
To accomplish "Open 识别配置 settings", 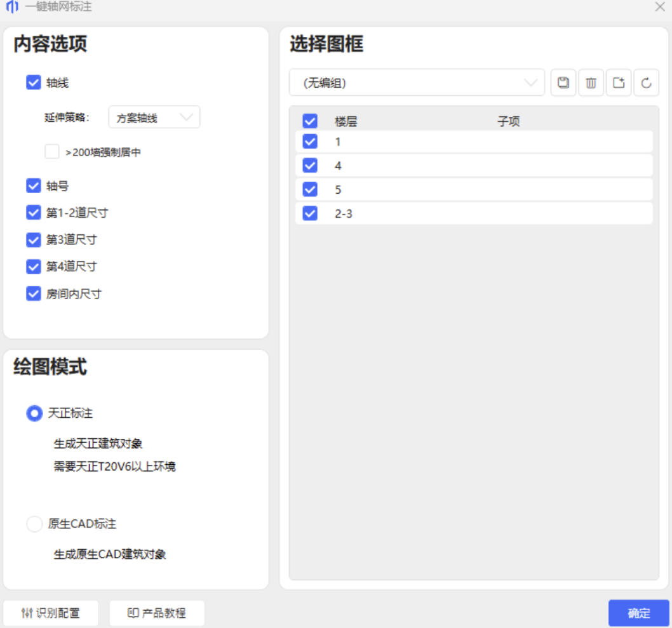I will pyautogui.click(x=51, y=613).
